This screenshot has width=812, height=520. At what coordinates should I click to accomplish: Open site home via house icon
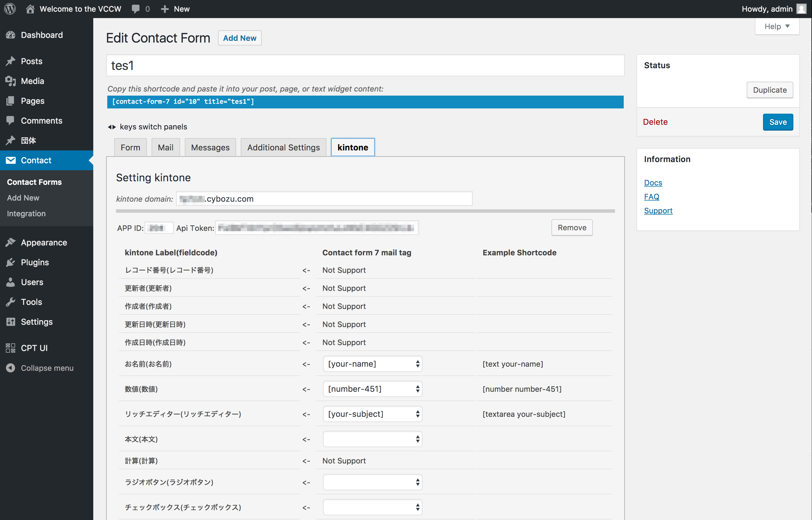point(30,9)
